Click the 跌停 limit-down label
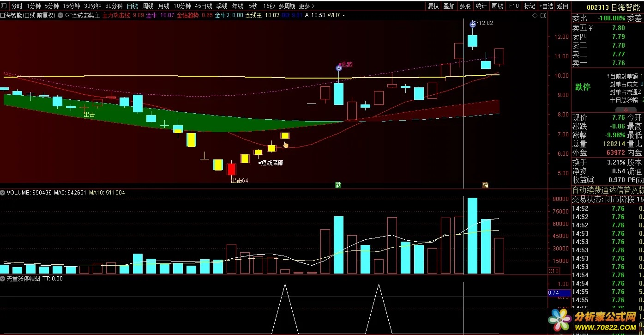 [583, 87]
